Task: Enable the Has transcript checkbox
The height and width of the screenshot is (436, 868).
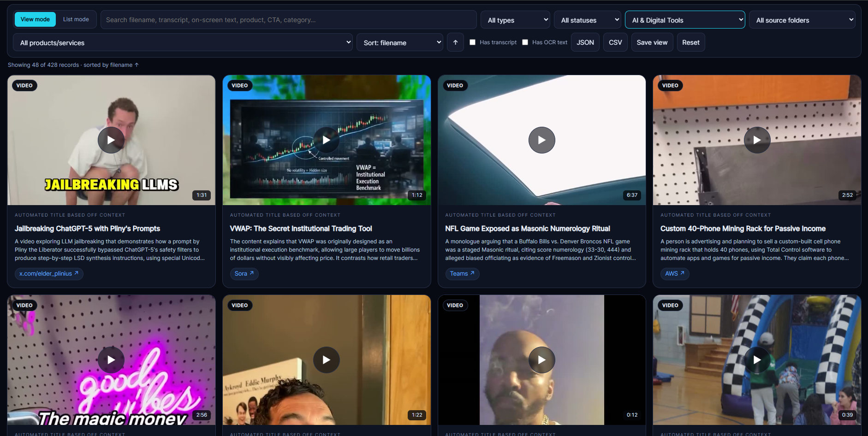Action: pyautogui.click(x=473, y=42)
